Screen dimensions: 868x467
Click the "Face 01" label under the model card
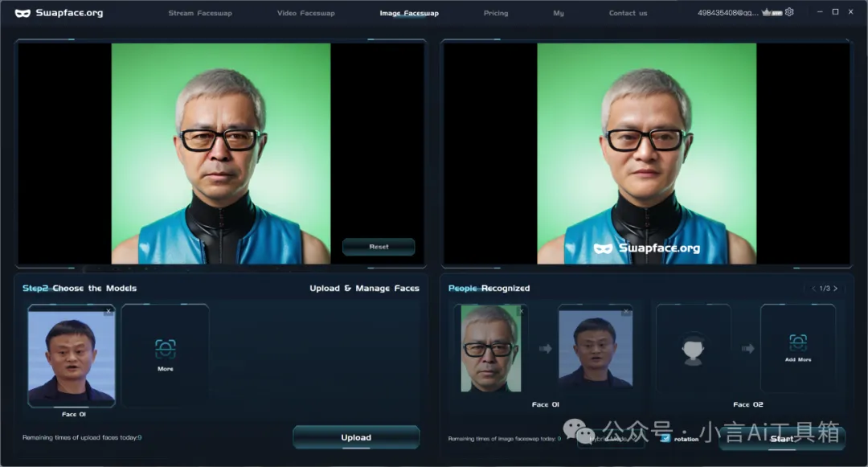[74, 414]
